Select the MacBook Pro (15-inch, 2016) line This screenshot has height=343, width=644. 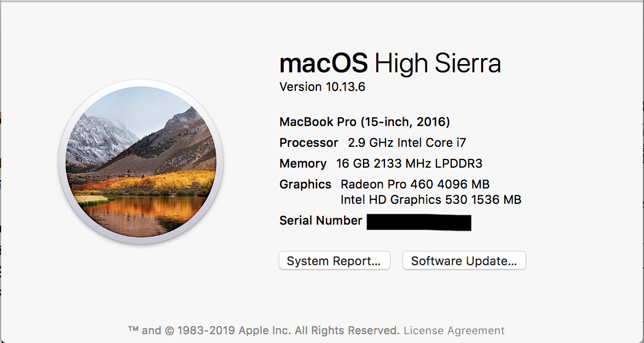[365, 122]
